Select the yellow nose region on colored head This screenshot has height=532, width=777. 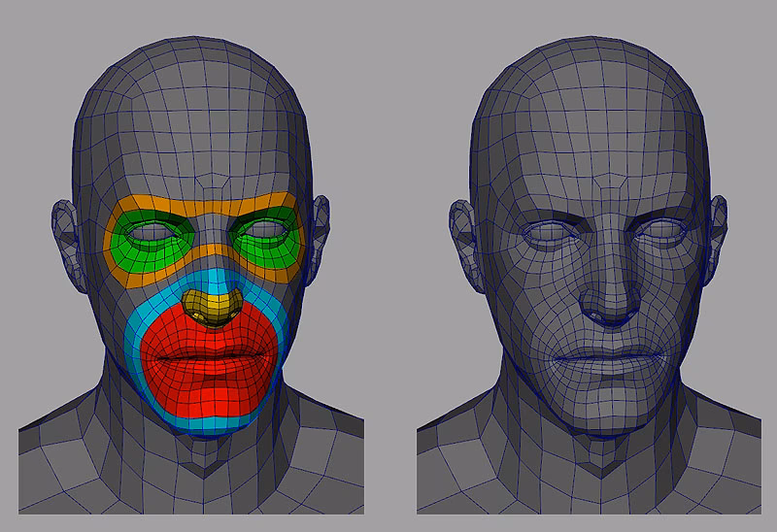point(213,307)
